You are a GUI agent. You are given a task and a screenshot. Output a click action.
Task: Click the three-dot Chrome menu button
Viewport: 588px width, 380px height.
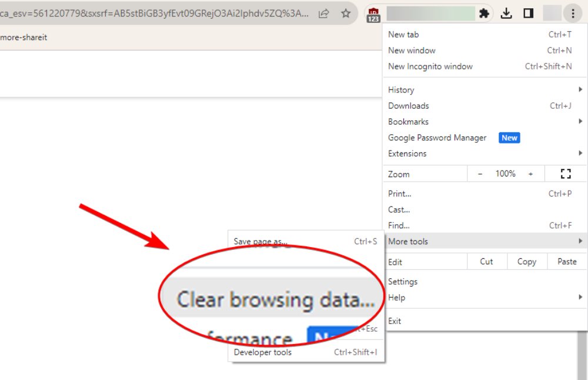(x=572, y=14)
